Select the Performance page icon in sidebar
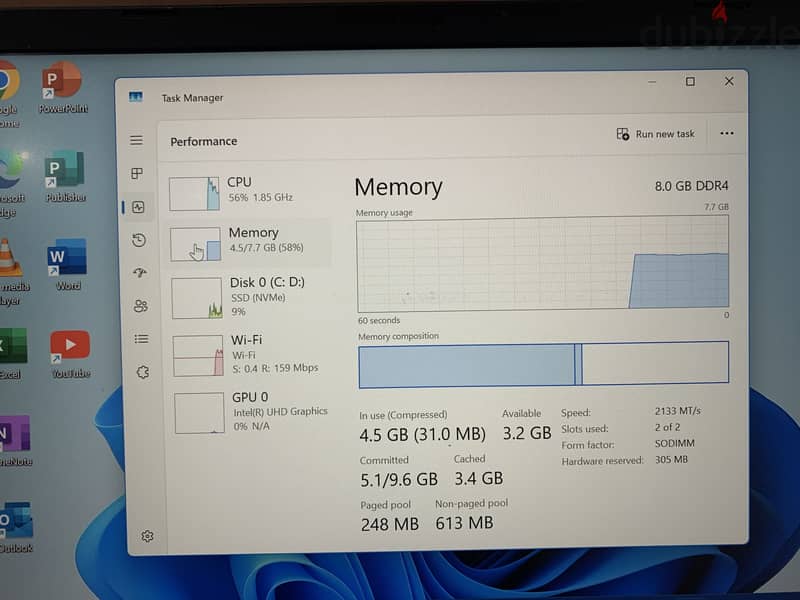800x600 pixels. [x=138, y=207]
